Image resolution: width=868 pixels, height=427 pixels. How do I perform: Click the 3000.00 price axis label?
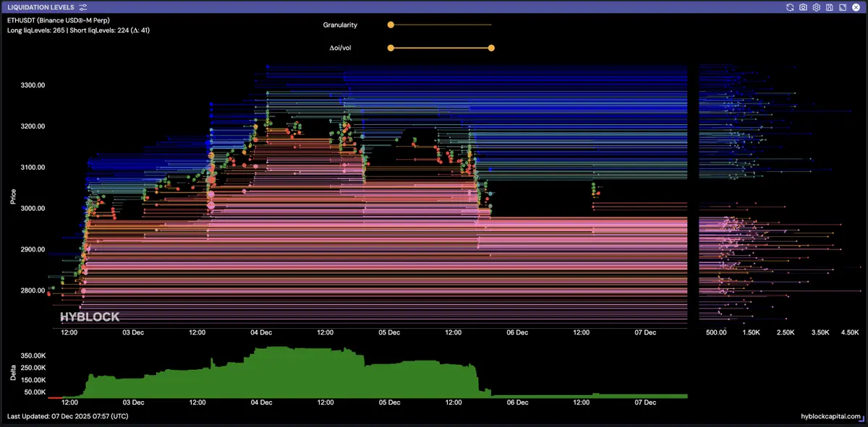pos(33,209)
